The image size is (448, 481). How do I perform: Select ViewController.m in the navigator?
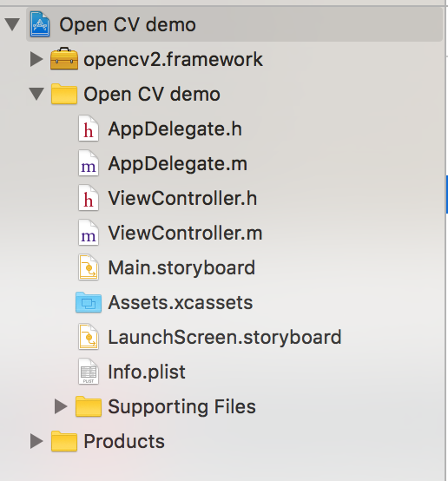pyautogui.click(x=185, y=233)
